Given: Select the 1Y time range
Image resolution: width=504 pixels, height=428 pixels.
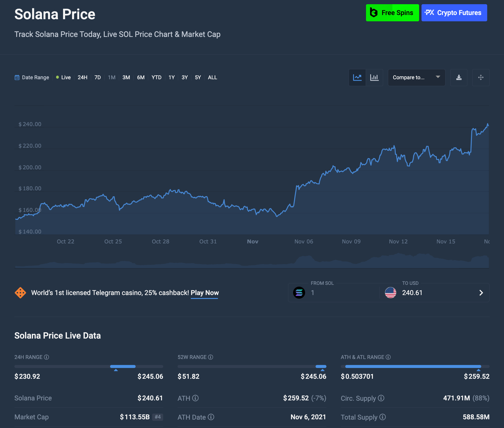Looking at the screenshot, I should pyautogui.click(x=172, y=77).
